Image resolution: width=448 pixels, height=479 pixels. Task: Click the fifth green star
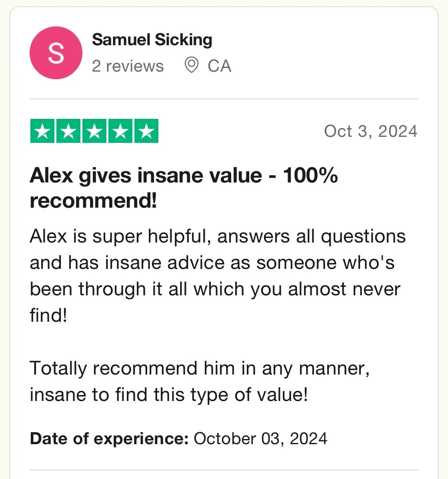pyautogui.click(x=146, y=131)
